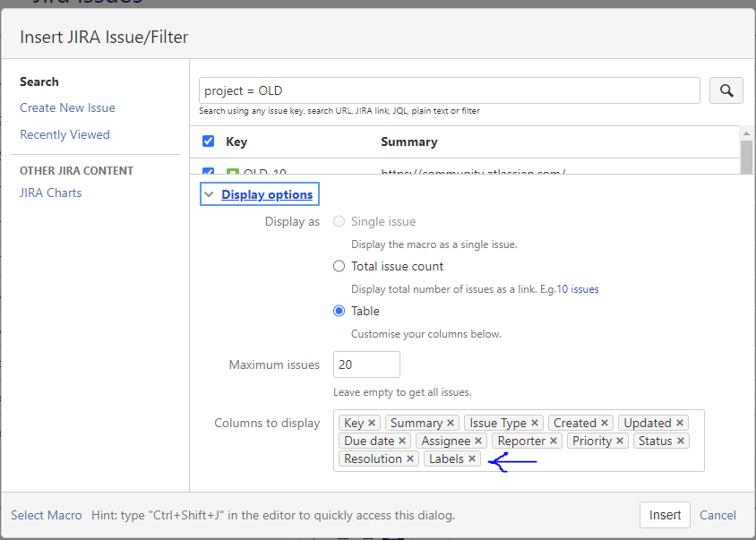Select the Table display radio
The width and height of the screenshot is (756, 540).
point(339,311)
